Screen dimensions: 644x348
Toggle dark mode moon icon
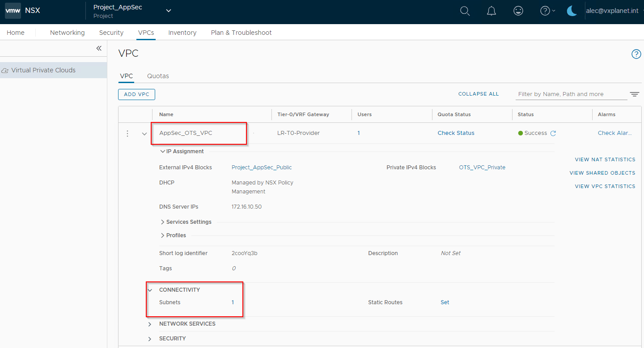tap(572, 11)
